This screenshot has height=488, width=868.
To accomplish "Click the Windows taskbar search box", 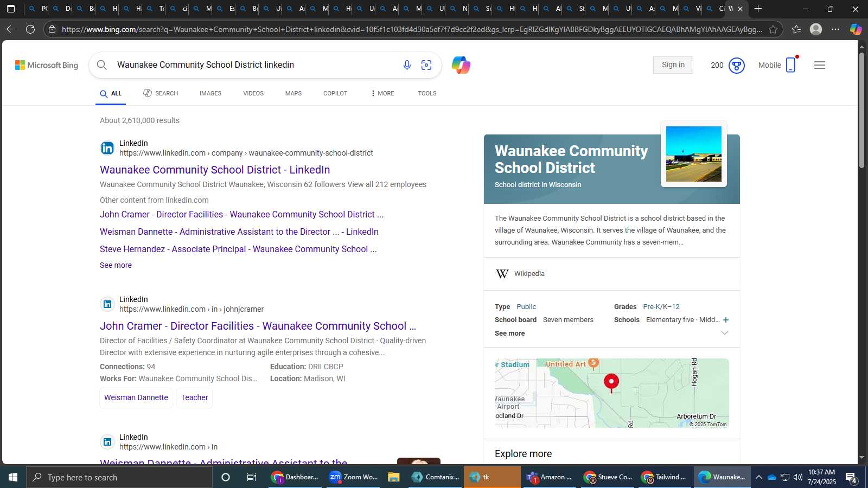I will tap(119, 477).
